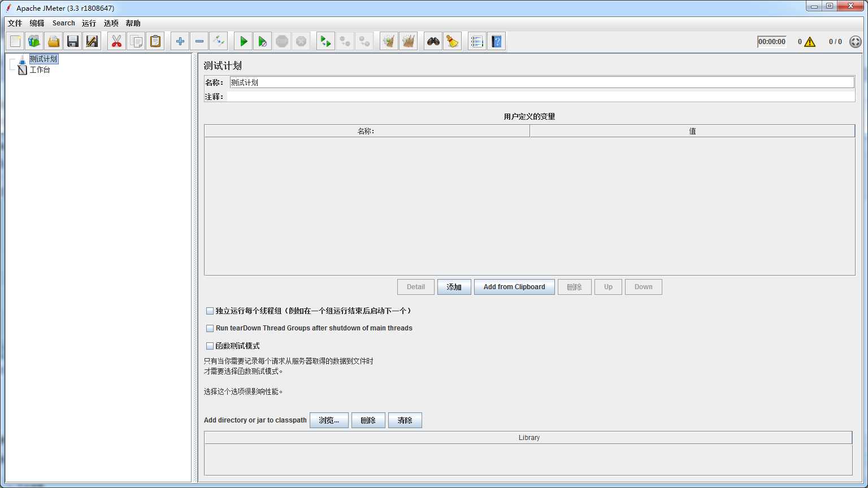Screen dimensions: 868x488
Task: Click the Copy icon in toolbar
Action: [136, 41]
